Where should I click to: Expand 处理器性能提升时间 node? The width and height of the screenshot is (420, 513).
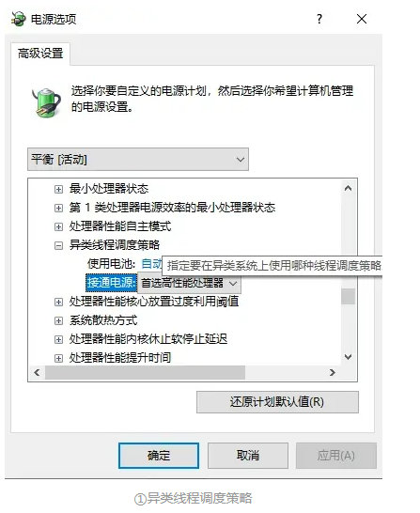click(58, 358)
